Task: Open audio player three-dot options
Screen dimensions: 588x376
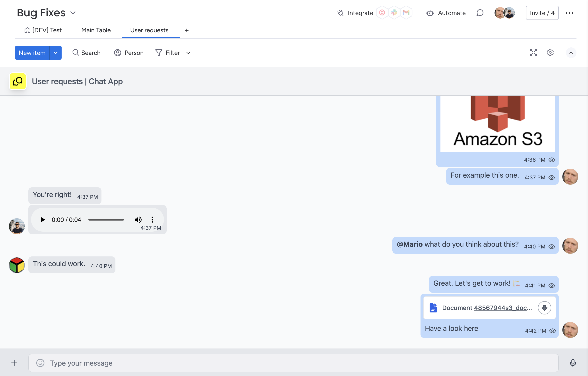Action: tap(152, 220)
